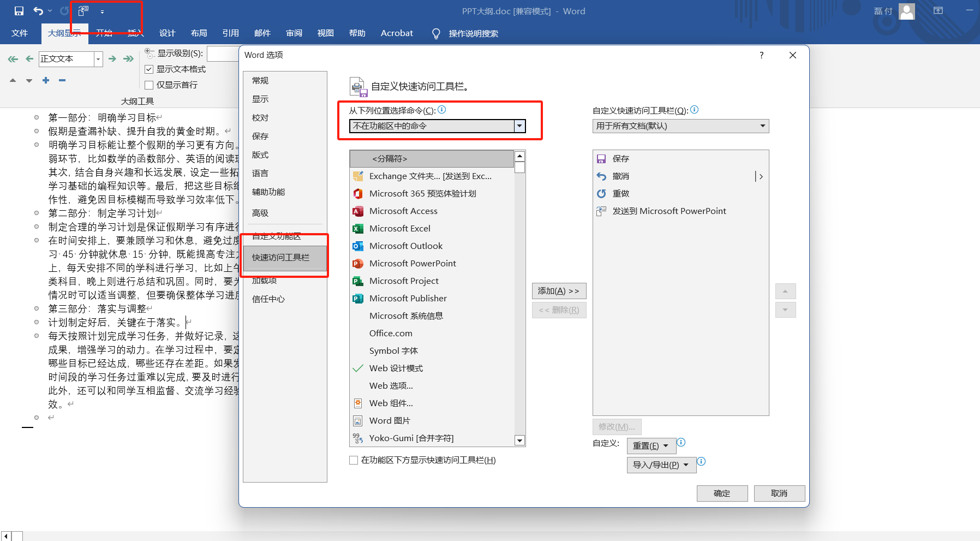980x541 pixels.
Task: Click the 确定 button
Action: pos(722,494)
